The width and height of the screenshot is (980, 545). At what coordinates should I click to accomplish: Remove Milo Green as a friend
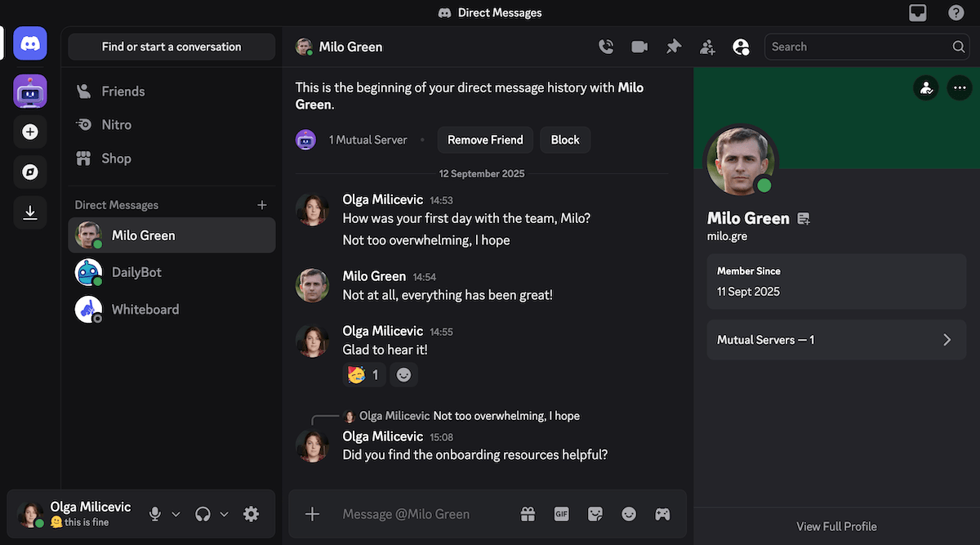(x=485, y=139)
